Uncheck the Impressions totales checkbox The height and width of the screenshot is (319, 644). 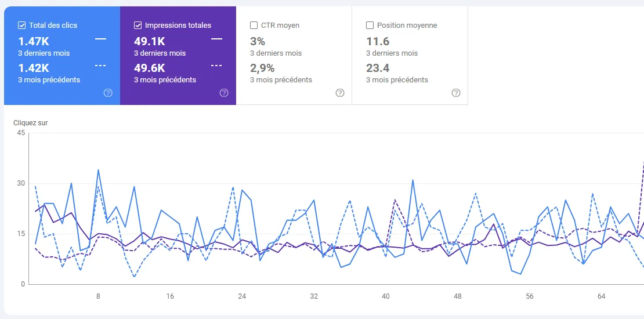coord(138,26)
